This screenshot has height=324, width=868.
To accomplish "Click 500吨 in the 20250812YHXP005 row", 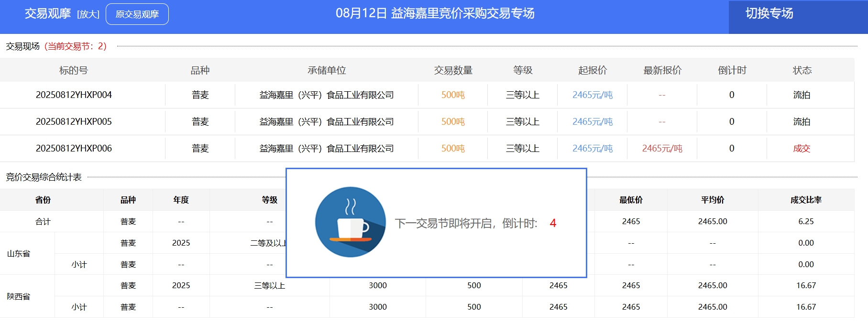I will click(x=453, y=122).
